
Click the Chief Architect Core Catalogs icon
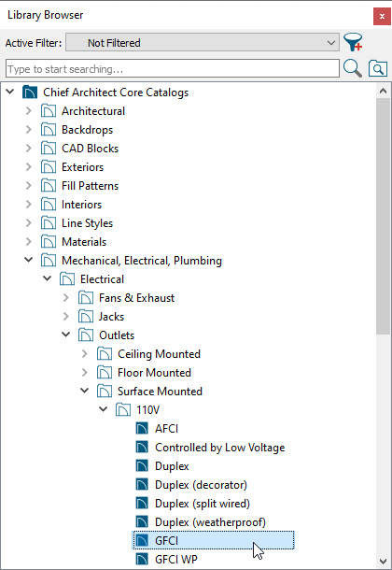click(x=30, y=92)
